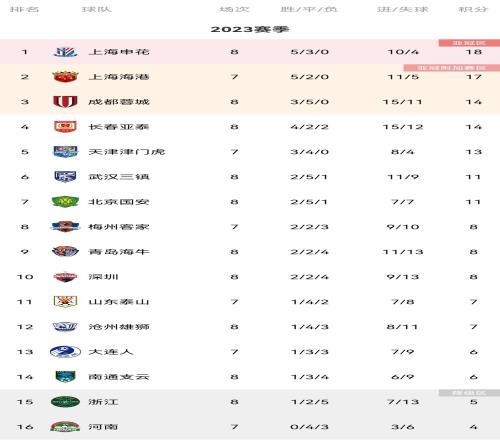The image size is (500, 440).
Task: Sort by the 积分 column header
Action: pyautogui.click(x=473, y=9)
